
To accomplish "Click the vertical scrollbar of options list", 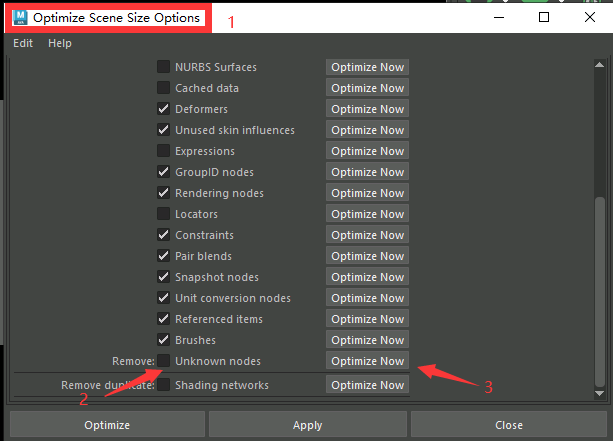I will coord(600,290).
